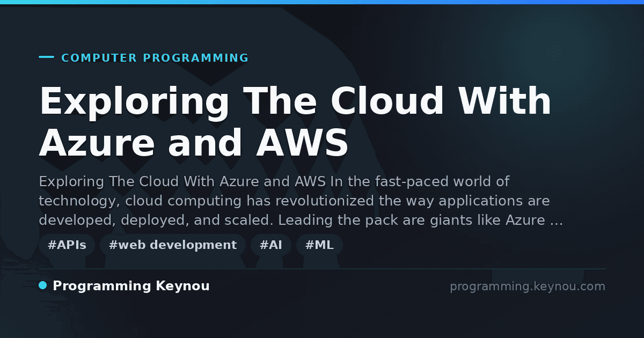Select the #ML tag
The width and height of the screenshot is (644, 338).
click(x=319, y=245)
